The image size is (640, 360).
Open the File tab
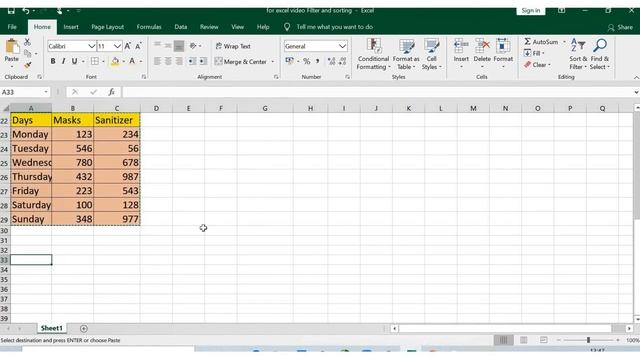[12, 27]
